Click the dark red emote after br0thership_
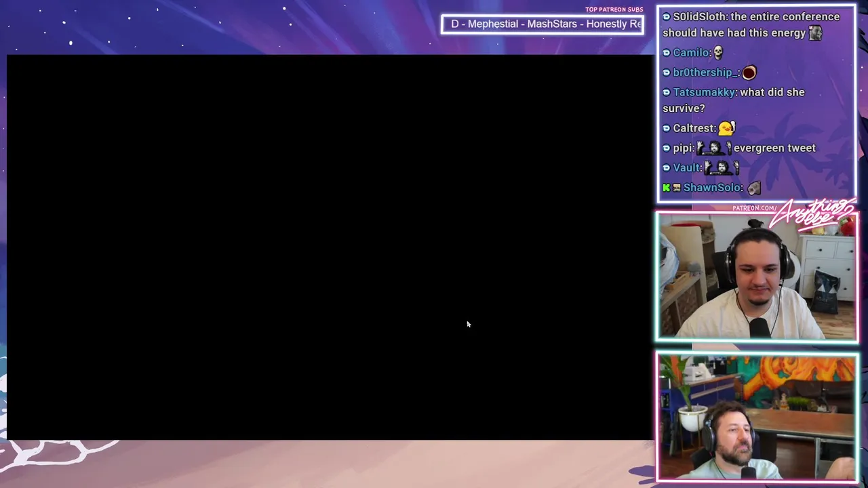Screen dimensions: 868x488 749,73
